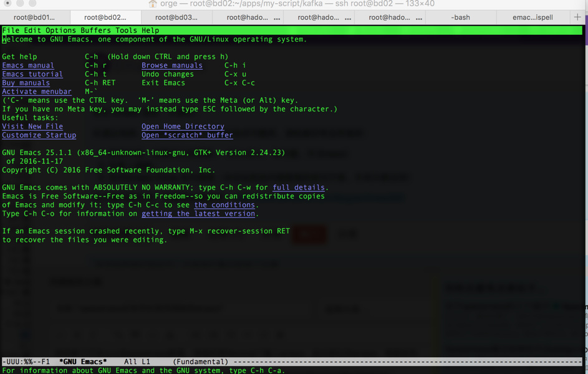
Task: Open the Emacs tutorial link
Action: pyautogui.click(x=32, y=74)
